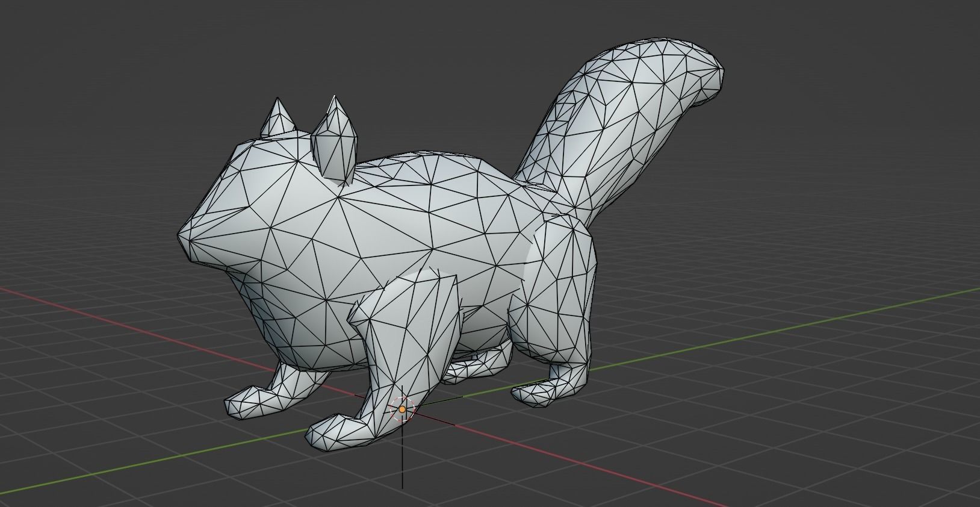The width and height of the screenshot is (980, 507).
Task: Click the orange object origin dot
Action: [402, 409]
